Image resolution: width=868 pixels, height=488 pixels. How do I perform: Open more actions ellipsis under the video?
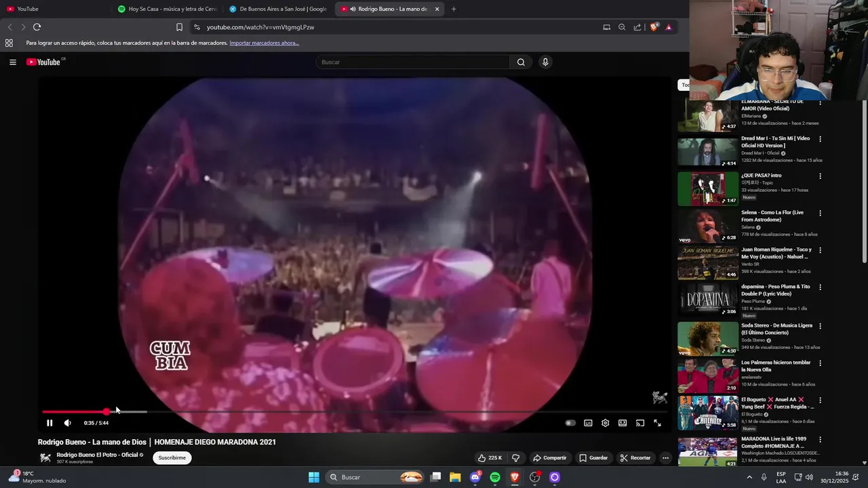[x=665, y=458]
